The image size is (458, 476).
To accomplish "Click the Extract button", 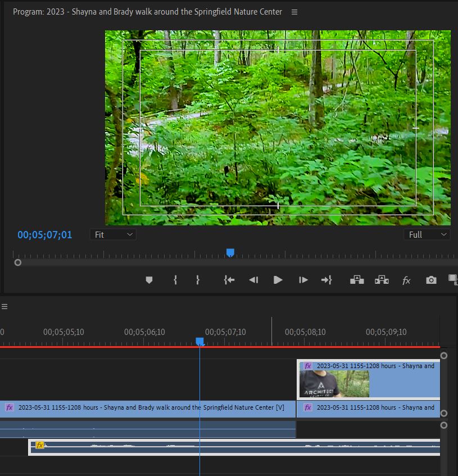I will tap(382, 280).
